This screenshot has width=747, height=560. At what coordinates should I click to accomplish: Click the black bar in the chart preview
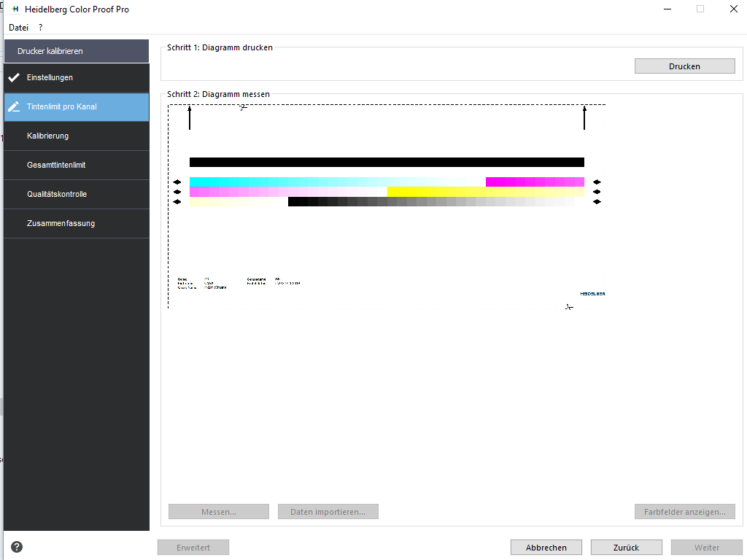[387, 163]
